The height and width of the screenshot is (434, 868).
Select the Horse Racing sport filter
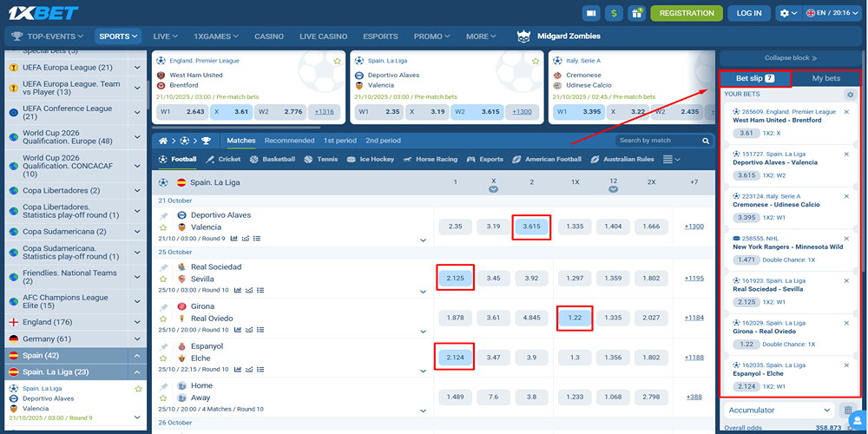pyautogui.click(x=431, y=160)
